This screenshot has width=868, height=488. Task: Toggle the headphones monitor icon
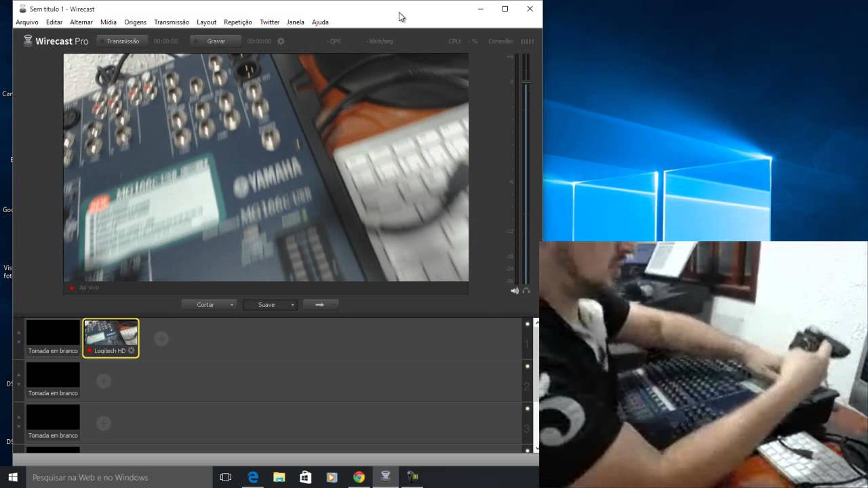(x=526, y=291)
